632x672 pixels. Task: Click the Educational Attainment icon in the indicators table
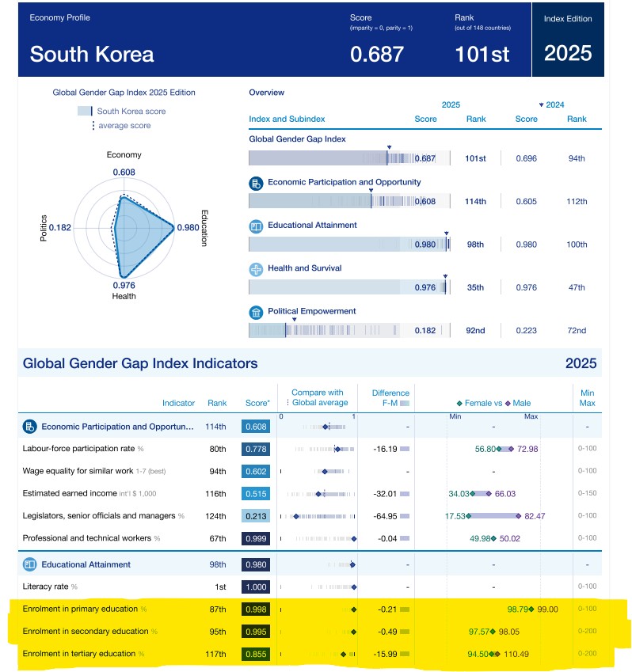pos(29,564)
